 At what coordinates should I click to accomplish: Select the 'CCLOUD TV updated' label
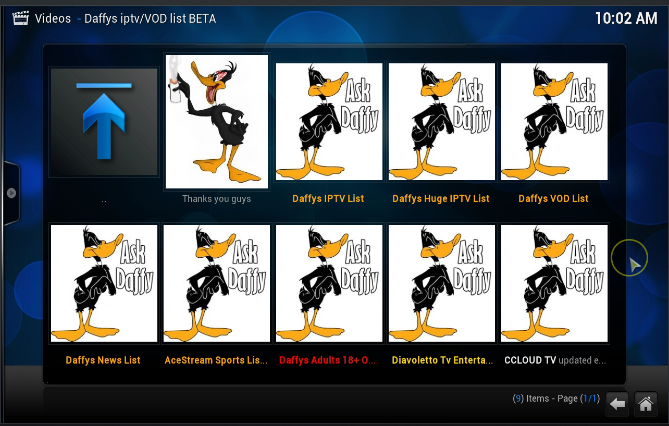pyautogui.click(x=555, y=360)
